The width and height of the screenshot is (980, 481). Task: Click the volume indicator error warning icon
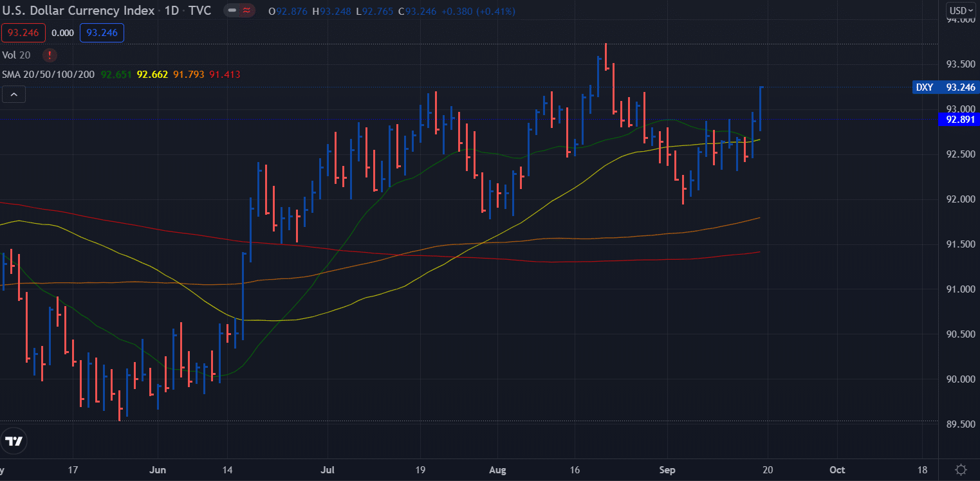[x=48, y=55]
